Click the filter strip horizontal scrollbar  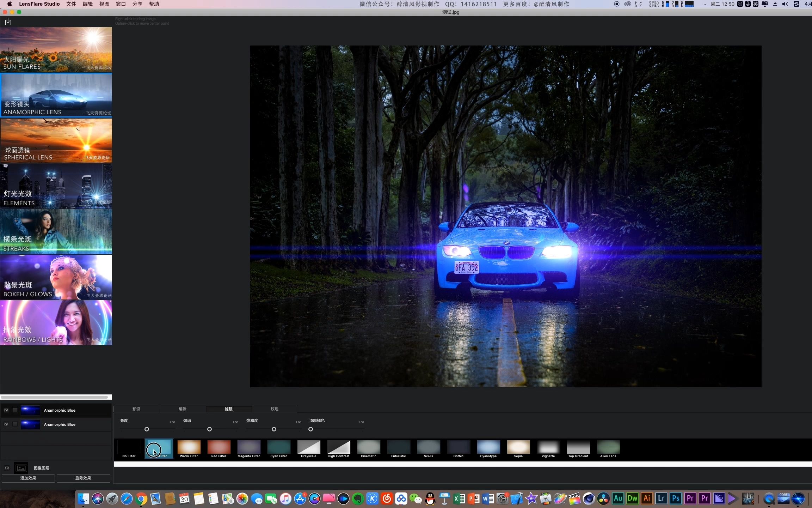[463, 464]
